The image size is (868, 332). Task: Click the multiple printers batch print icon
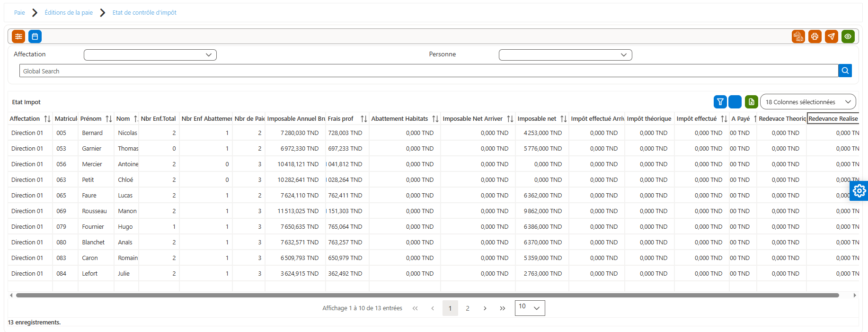point(798,36)
